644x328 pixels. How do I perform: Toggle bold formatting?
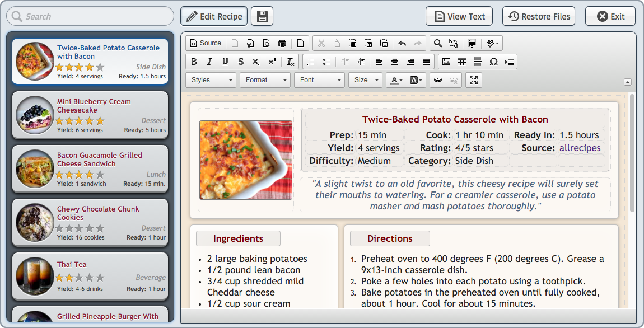tap(194, 62)
